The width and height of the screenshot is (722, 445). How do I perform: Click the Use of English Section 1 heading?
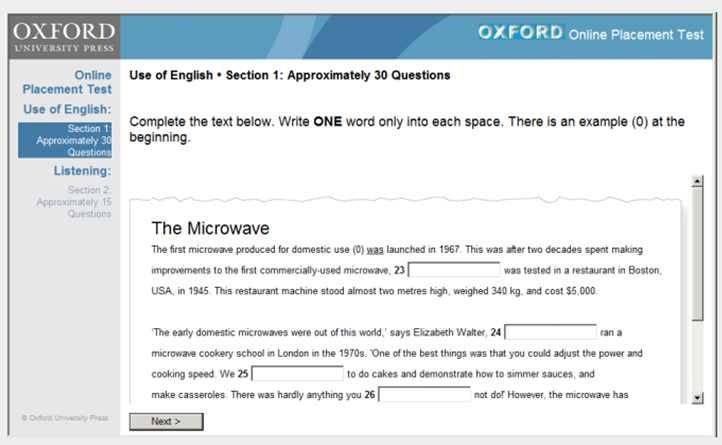290,75
